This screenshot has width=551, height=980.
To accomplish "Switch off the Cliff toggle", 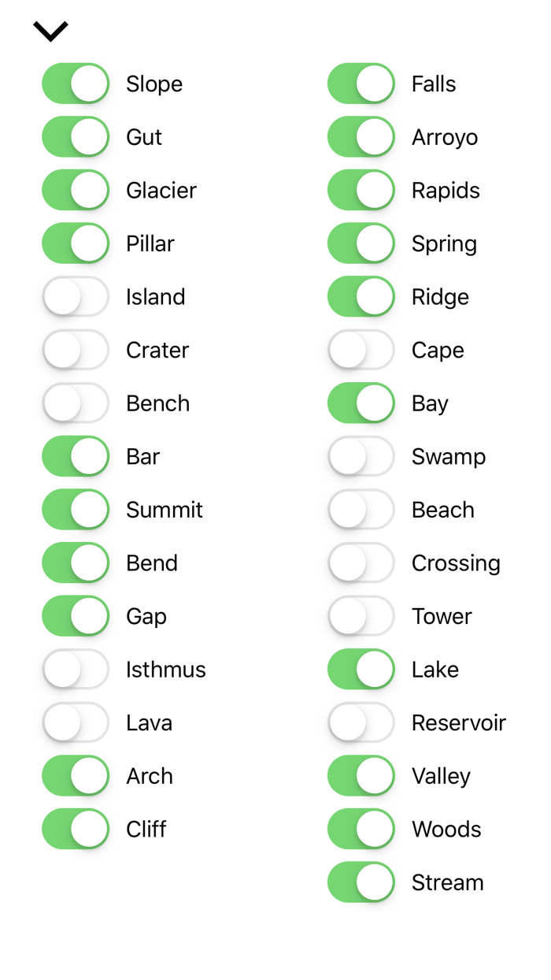I will pos(76,829).
